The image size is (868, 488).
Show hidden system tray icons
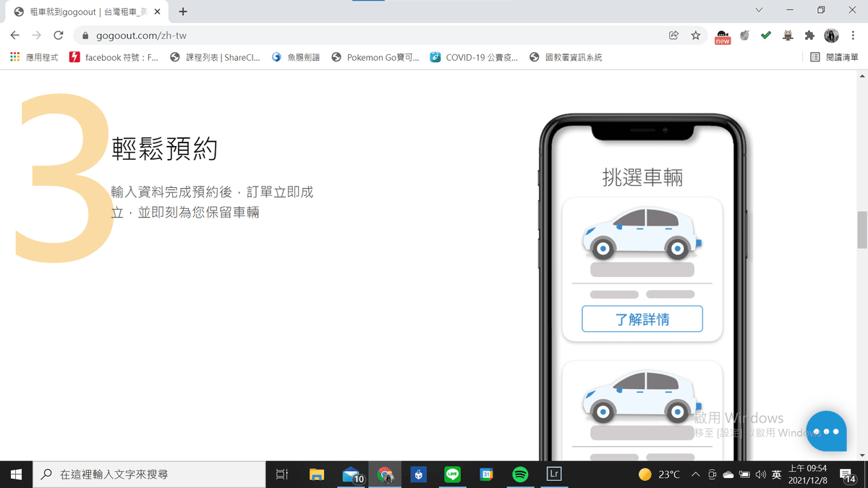(x=695, y=474)
